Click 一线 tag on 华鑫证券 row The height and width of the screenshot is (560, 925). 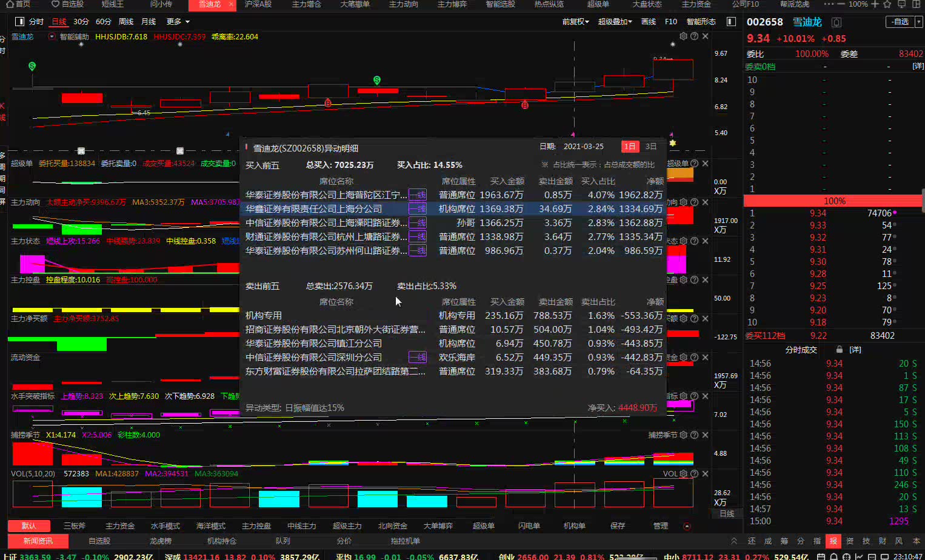[418, 208]
